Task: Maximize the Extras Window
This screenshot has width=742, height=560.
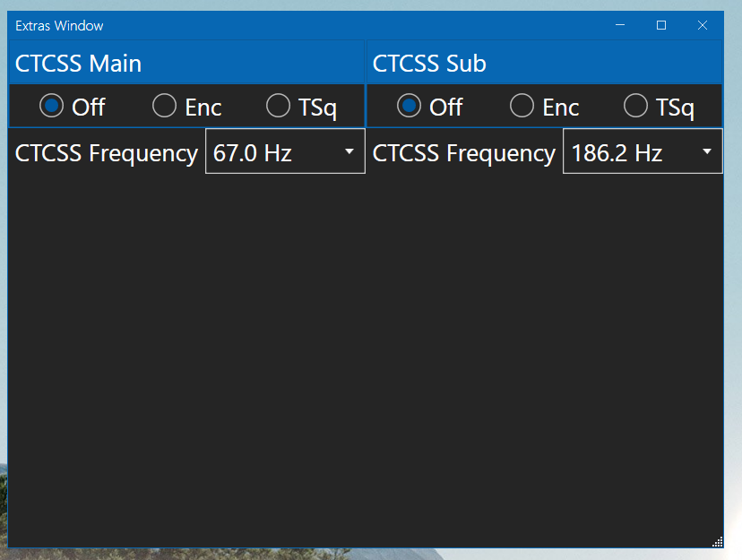Action: 661,25
